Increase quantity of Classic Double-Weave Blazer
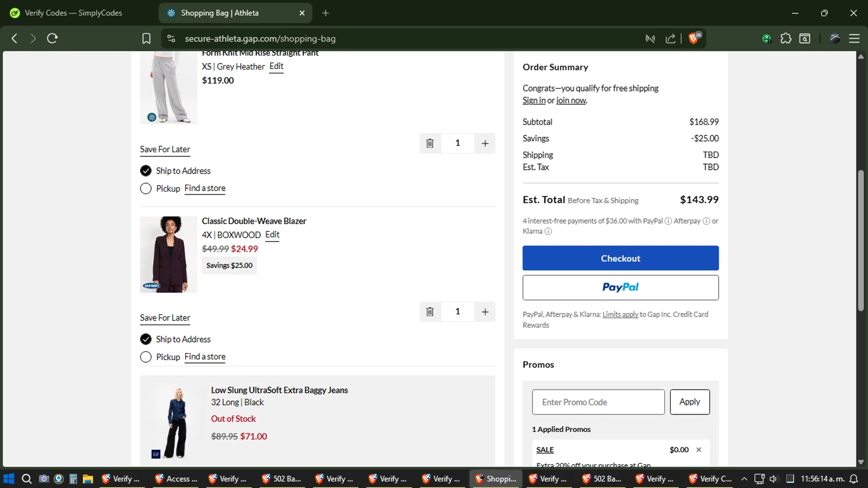This screenshot has width=868, height=488. point(485,311)
